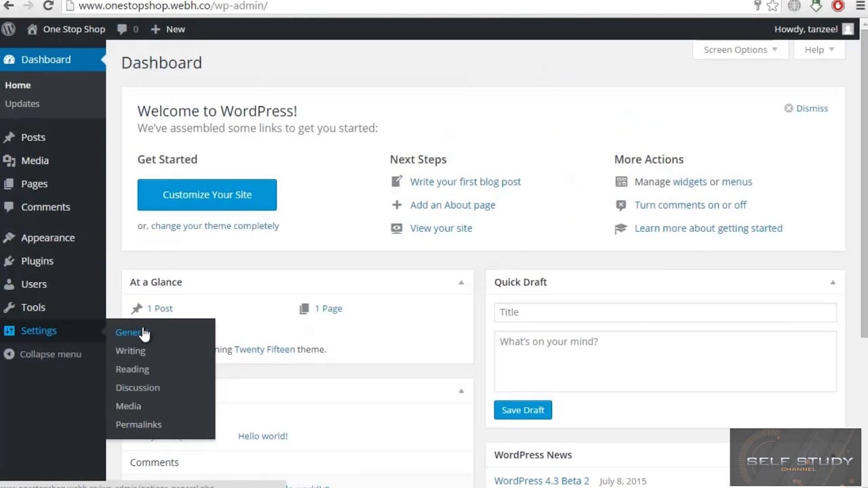Click the Dashboard gauge icon in sidebar
The height and width of the screenshot is (488, 868).
[x=9, y=60]
